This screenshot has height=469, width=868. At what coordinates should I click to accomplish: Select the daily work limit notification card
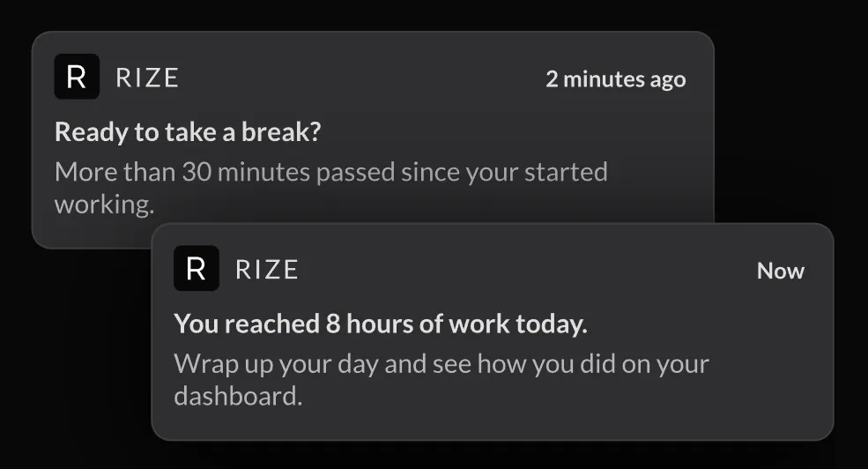pyautogui.click(x=493, y=331)
